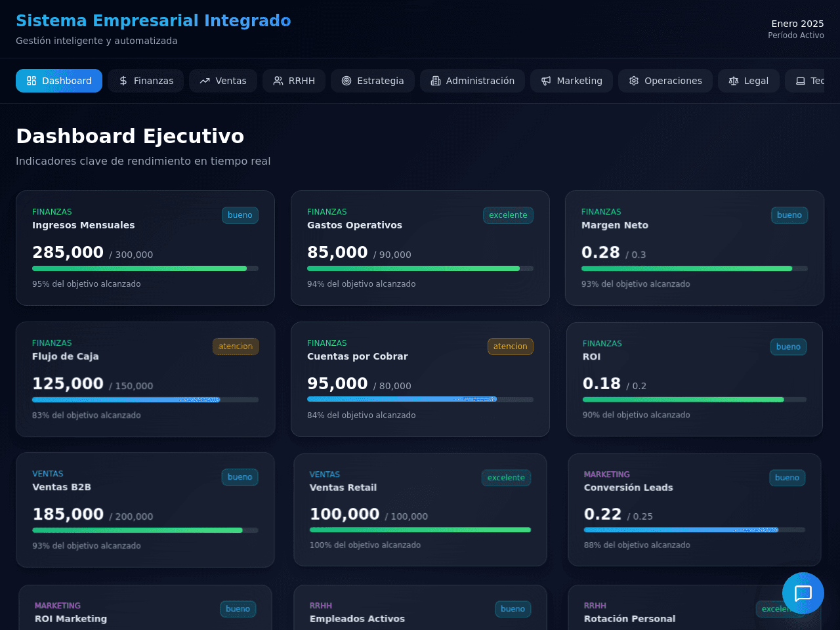The height and width of the screenshot is (630, 840).
Task: Click the Rotación Personal card title
Action: (x=629, y=619)
